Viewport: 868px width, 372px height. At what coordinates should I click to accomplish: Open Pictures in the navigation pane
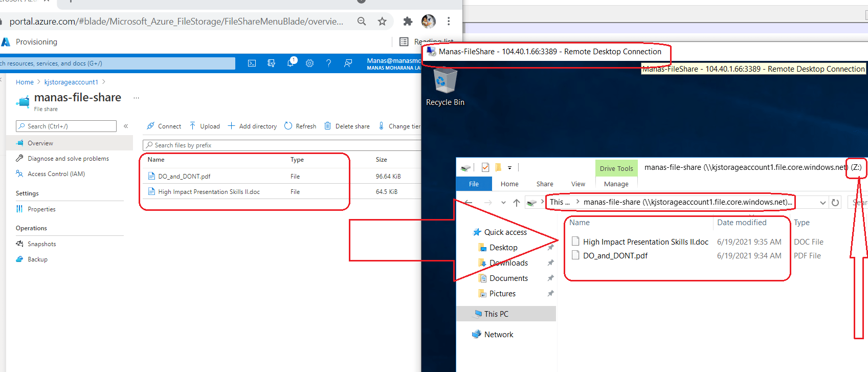(x=502, y=294)
